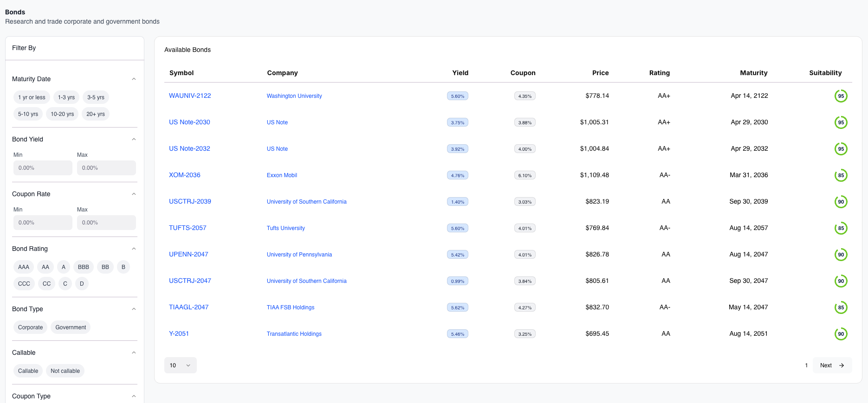Viewport: 868px width, 403px height.
Task: Open Exxon Mobil company link
Action: point(282,175)
